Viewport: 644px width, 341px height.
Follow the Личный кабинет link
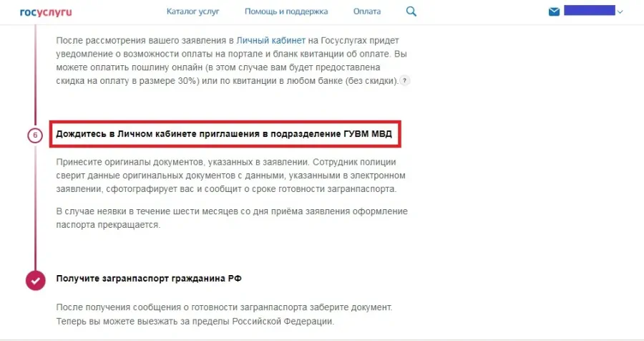click(270, 40)
